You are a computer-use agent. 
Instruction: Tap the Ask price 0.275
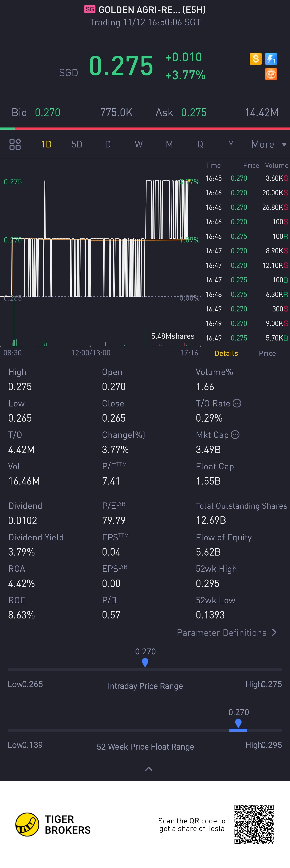point(194,113)
